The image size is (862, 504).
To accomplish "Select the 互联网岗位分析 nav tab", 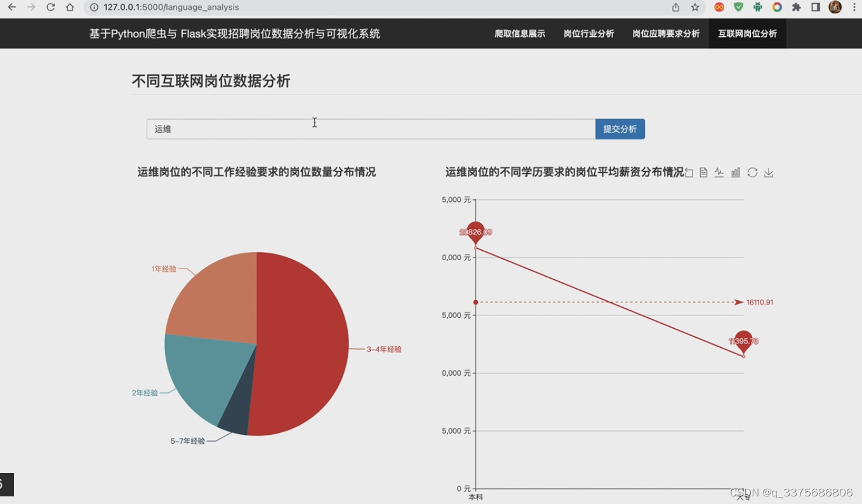I will coord(747,34).
